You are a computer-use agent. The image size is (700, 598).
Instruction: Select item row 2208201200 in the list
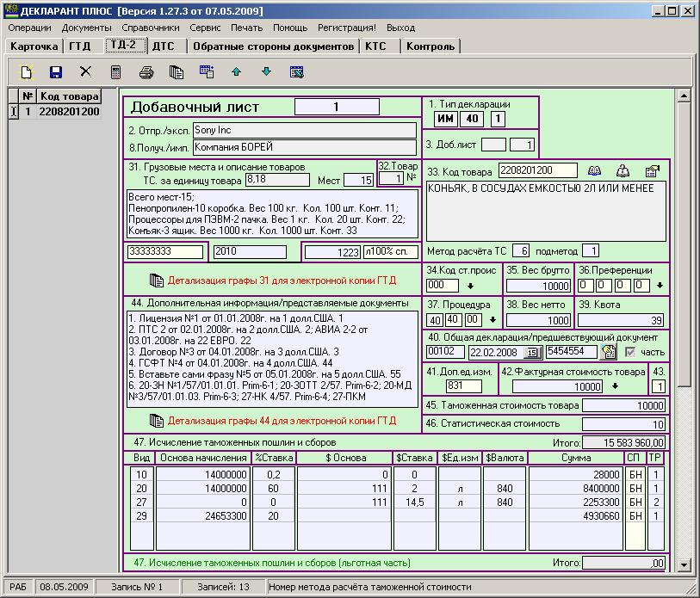69,111
